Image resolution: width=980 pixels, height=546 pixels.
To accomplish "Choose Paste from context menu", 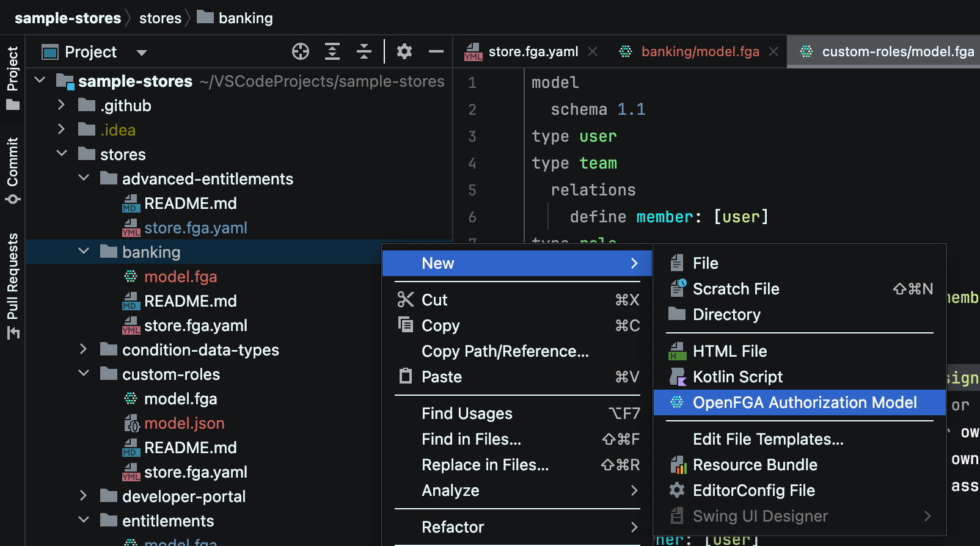I will (x=517, y=377).
